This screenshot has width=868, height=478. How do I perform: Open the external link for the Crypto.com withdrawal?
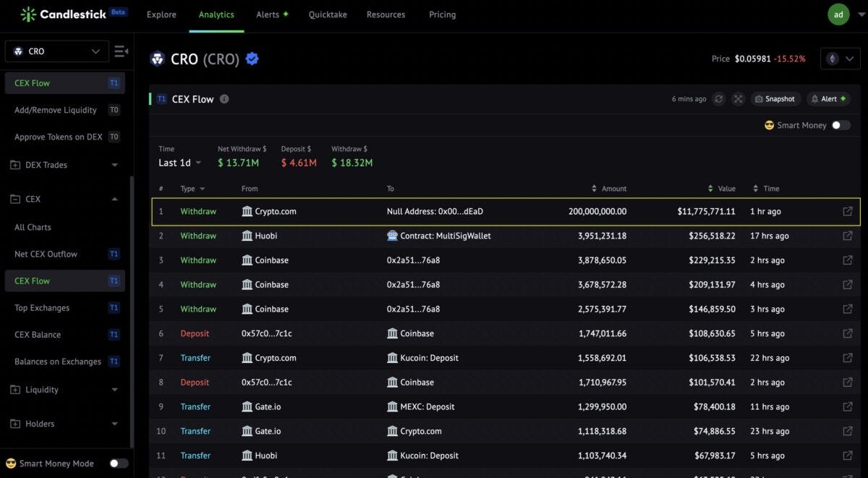coord(847,210)
